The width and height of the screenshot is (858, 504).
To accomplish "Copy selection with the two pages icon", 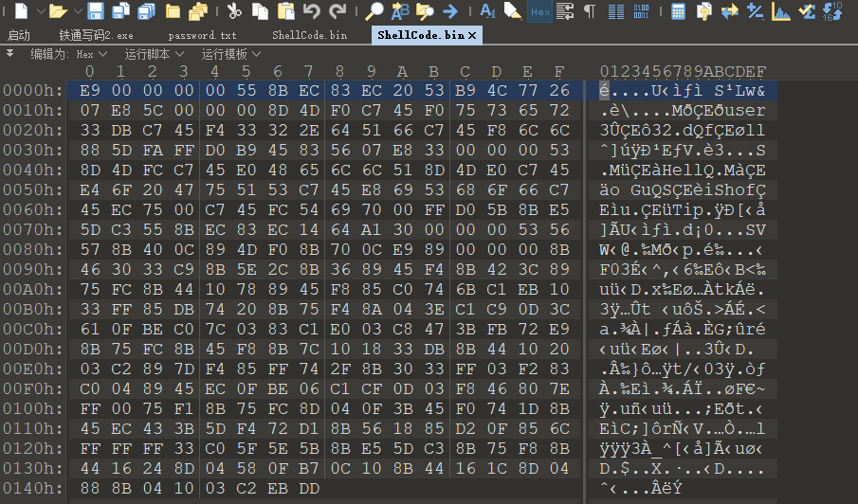I will click(260, 10).
